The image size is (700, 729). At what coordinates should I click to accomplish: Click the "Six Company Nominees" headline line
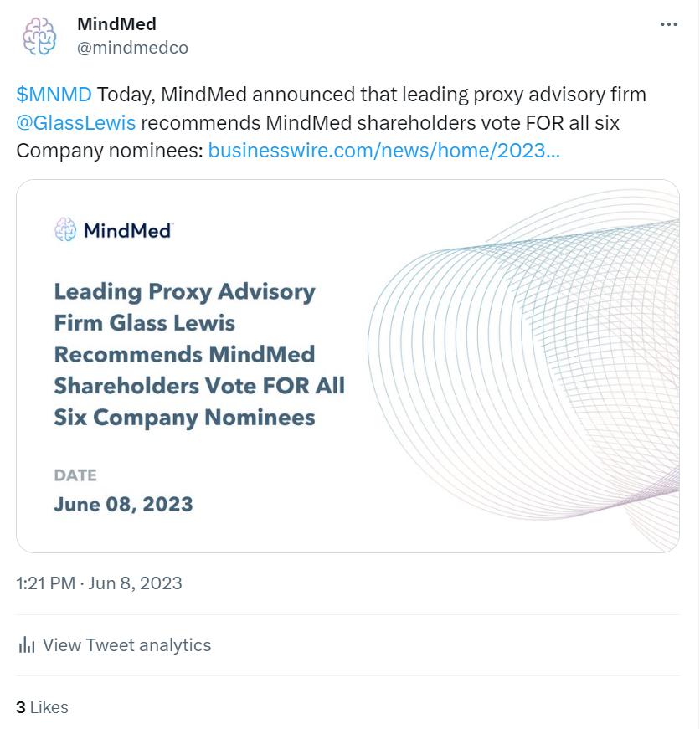click(184, 417)
